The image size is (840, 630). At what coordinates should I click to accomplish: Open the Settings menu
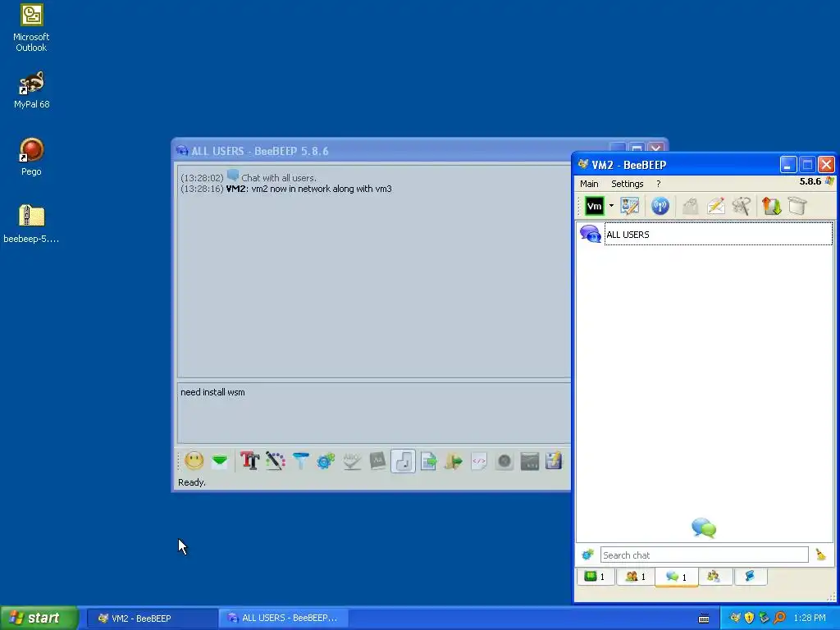[628, 184]
